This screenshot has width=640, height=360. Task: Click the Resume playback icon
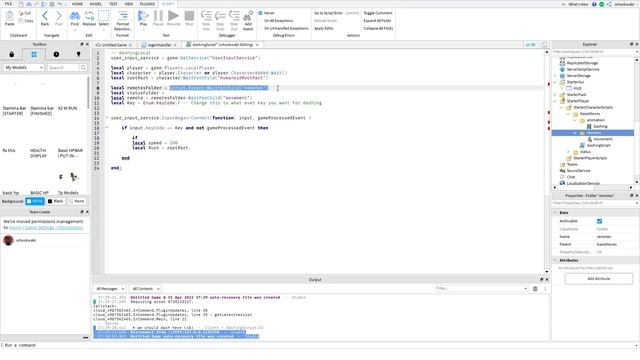click(x=173, y=16)
